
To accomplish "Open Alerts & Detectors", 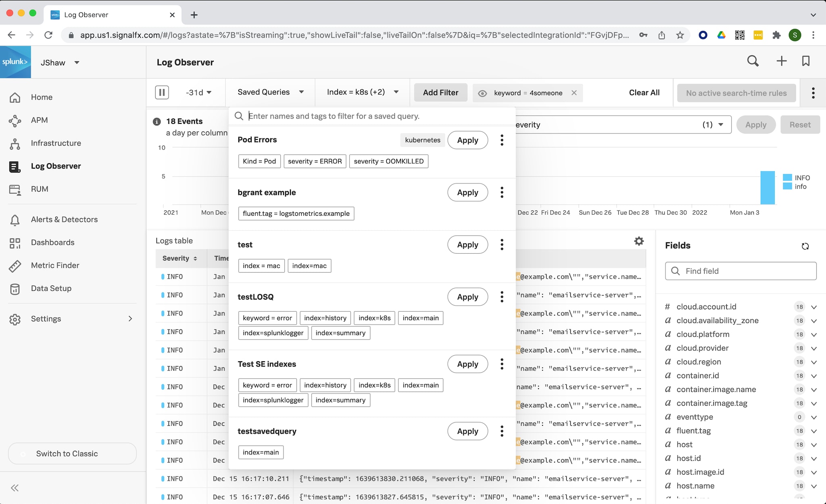I will [x=64, y=219].
